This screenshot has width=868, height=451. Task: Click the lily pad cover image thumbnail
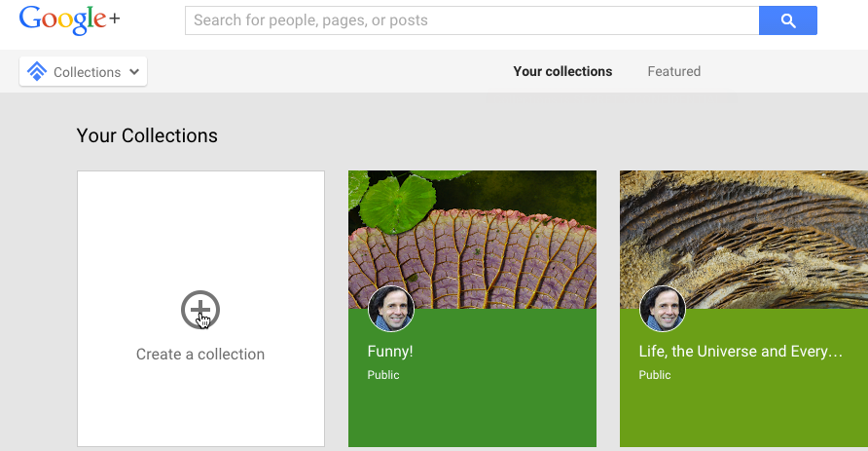(472, 240)
